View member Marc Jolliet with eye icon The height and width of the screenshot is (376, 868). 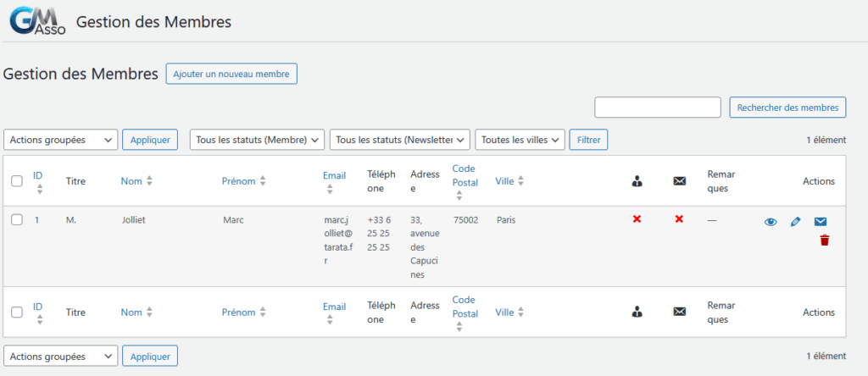(x=771, y=222)
